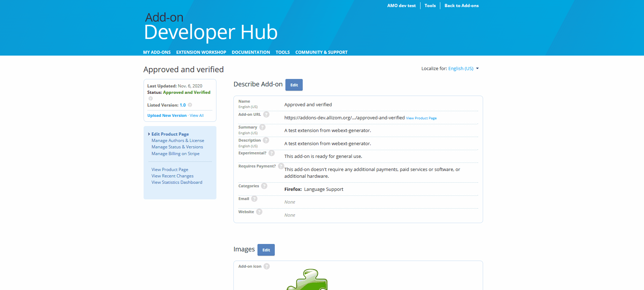Open the Localize for English (US) dropdown
Viewport: 644px width, 290px height.
[x=463, y=68]
